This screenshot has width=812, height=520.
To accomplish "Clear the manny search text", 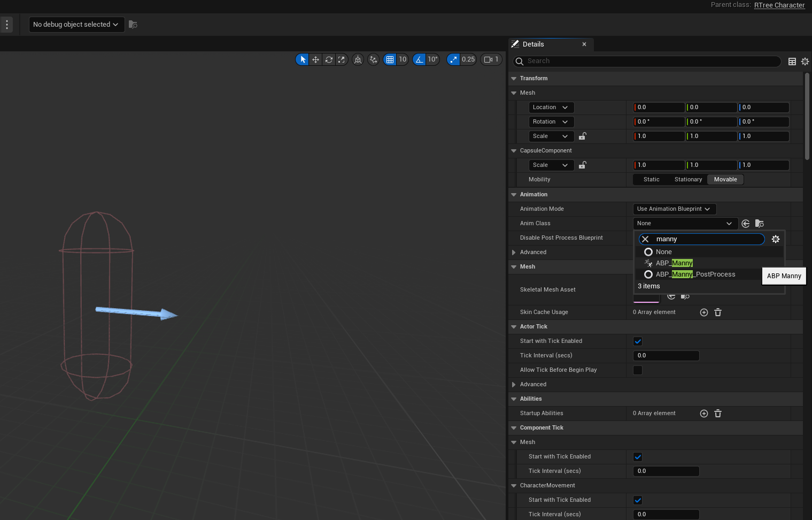I will coord(645,239).
